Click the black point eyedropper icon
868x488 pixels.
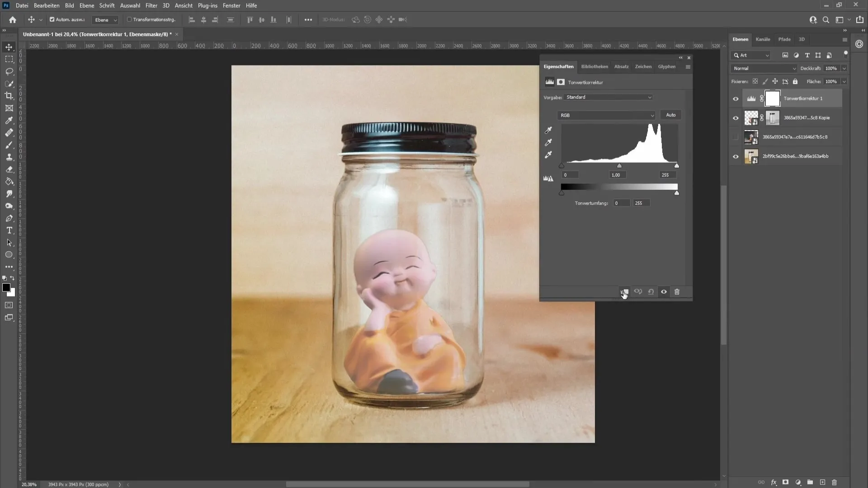click(548, 130)
